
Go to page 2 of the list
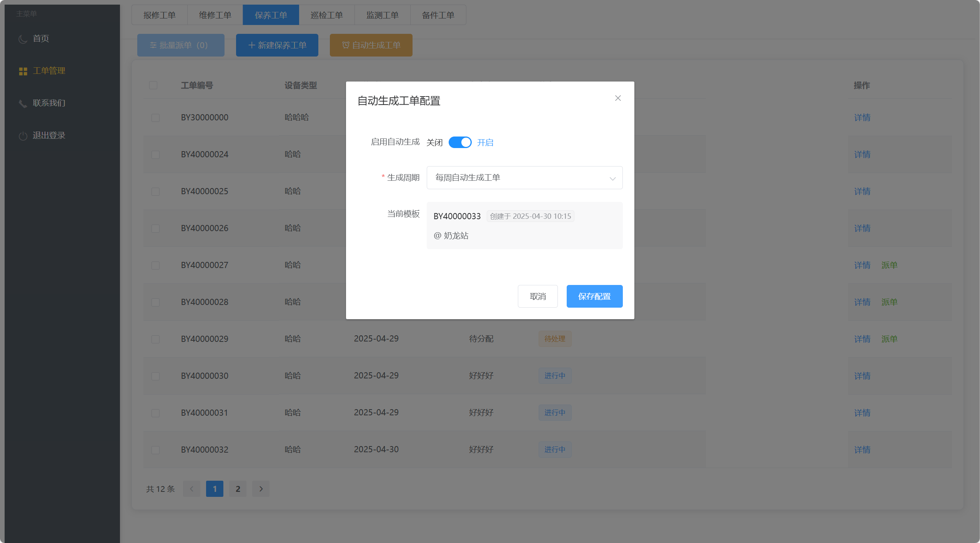tap(238, 489)
